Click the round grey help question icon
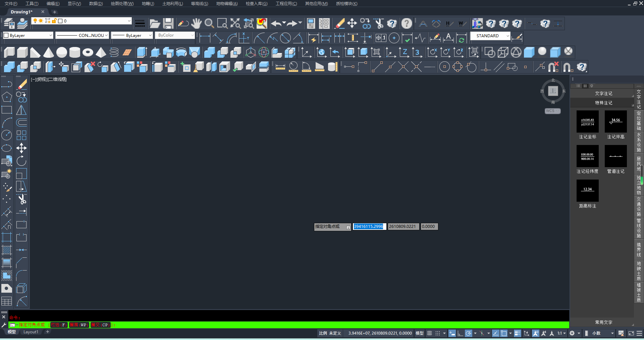 (407, 23)
